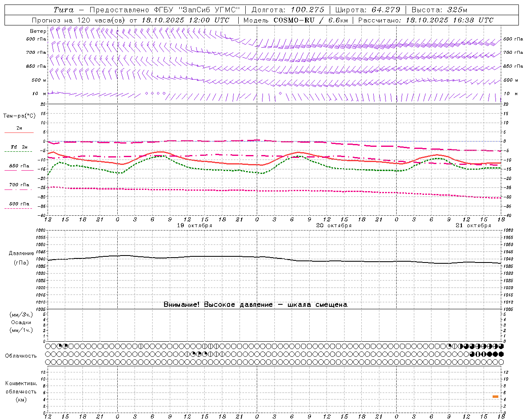Click the "21 октября" date label
525x420 pixels.
coord(473,226)
